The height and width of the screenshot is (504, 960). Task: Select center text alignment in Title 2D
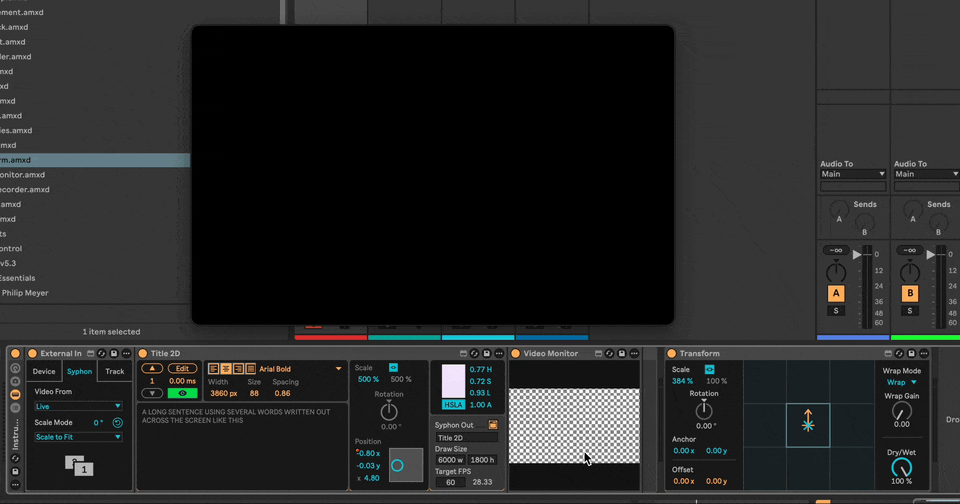[225, 369]
